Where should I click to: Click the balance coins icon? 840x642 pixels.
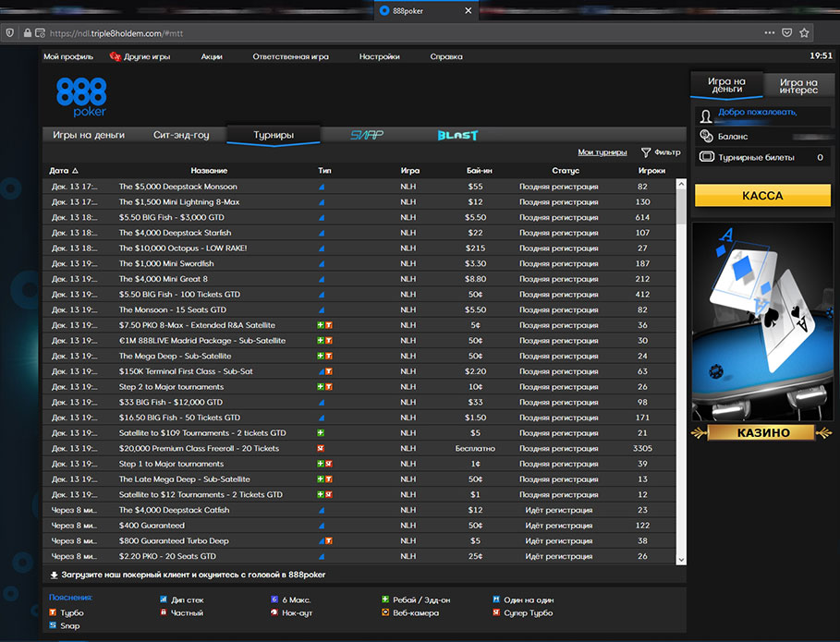pos(706,136)
